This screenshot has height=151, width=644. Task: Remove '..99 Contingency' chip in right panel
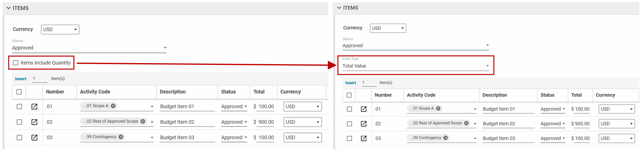[x=445, y=138]
